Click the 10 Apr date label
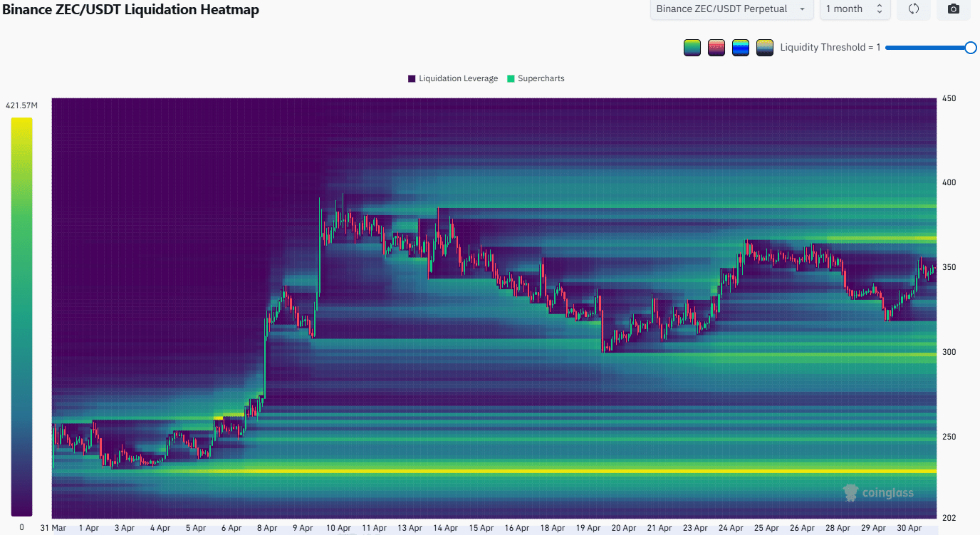The width and height of the screenshot is (980, 535). pyautogui.click(x=338, y=528)
